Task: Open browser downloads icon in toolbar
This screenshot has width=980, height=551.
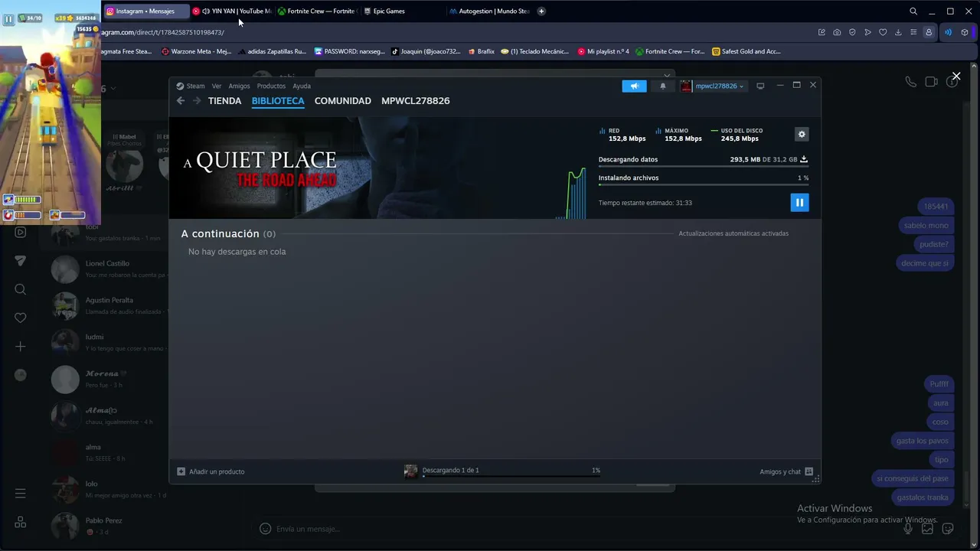Action: click(898, 32)
